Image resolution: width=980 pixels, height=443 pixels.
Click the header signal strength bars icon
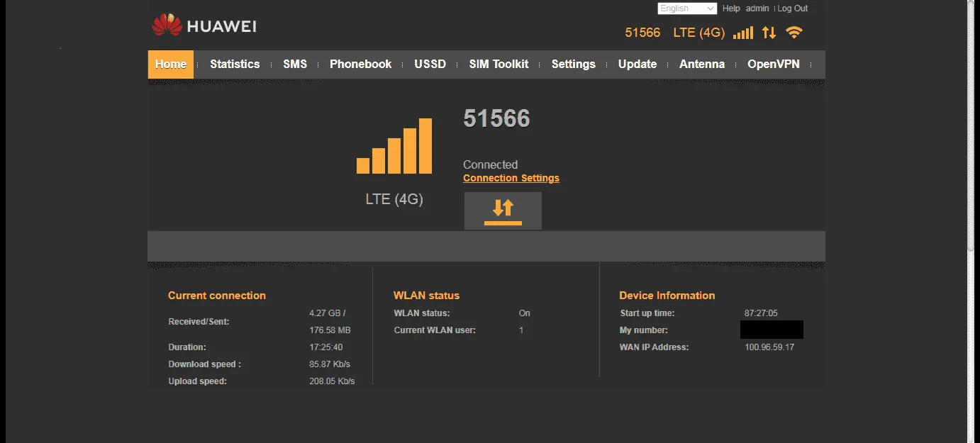743,33
